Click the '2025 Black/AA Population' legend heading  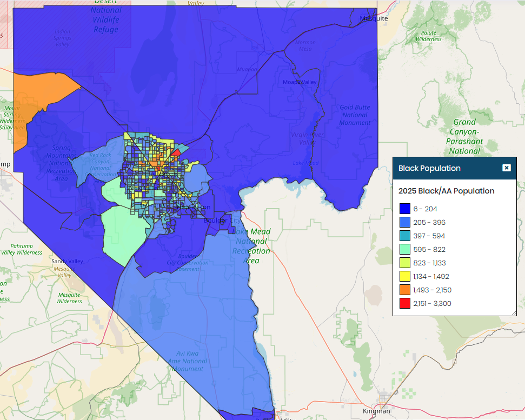pos(446,191)
